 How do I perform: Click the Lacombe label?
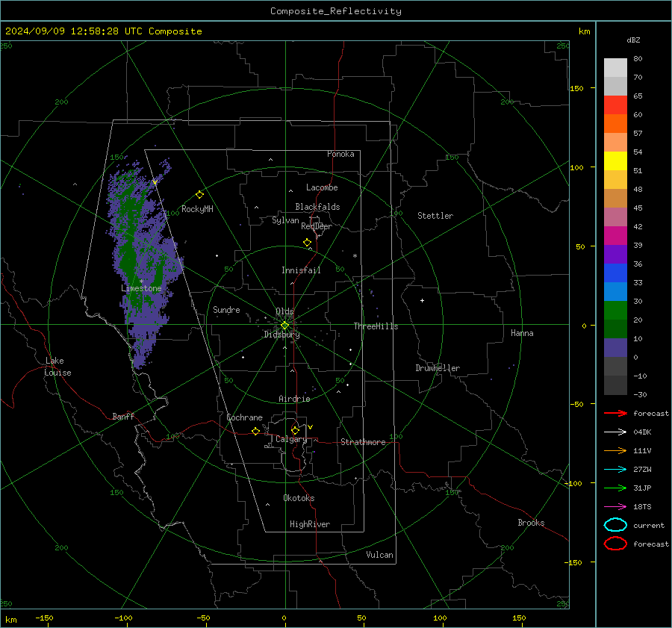322,187
